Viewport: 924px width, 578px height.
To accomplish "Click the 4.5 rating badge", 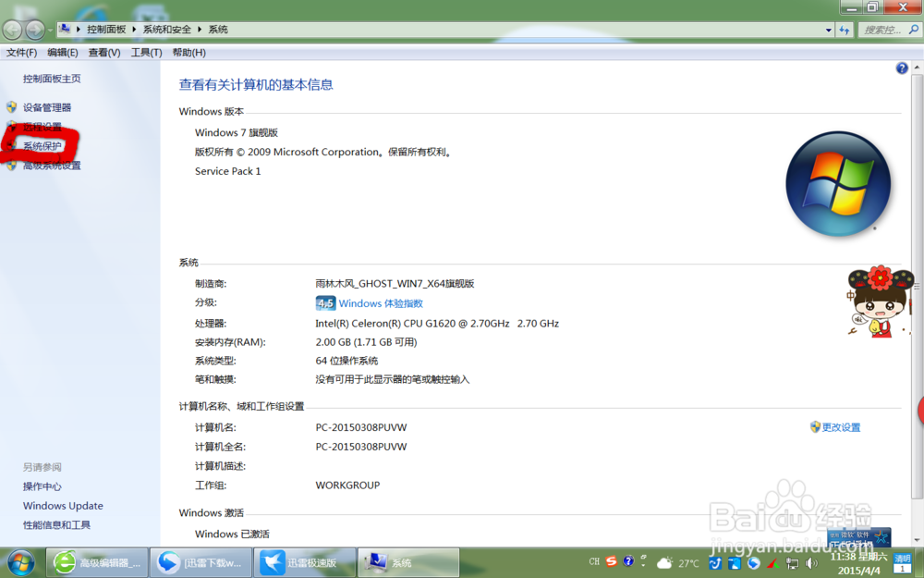I will pyautogui.click(x=325, y=303).
